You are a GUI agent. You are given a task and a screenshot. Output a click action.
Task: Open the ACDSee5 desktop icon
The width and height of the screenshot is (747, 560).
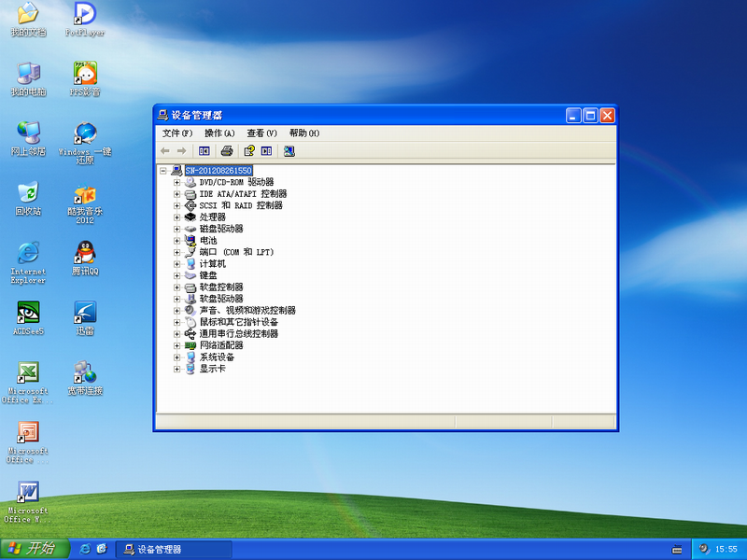(28, 312)
